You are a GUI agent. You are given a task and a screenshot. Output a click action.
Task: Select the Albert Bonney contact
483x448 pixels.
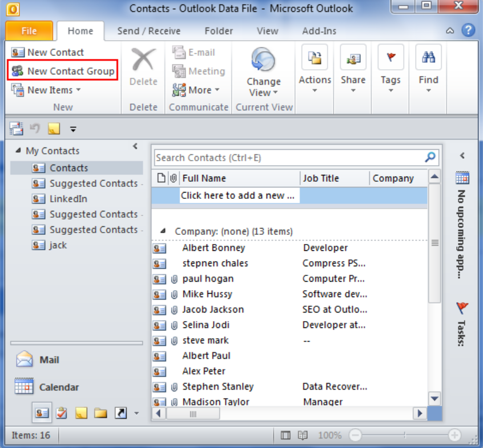[289, 248]
